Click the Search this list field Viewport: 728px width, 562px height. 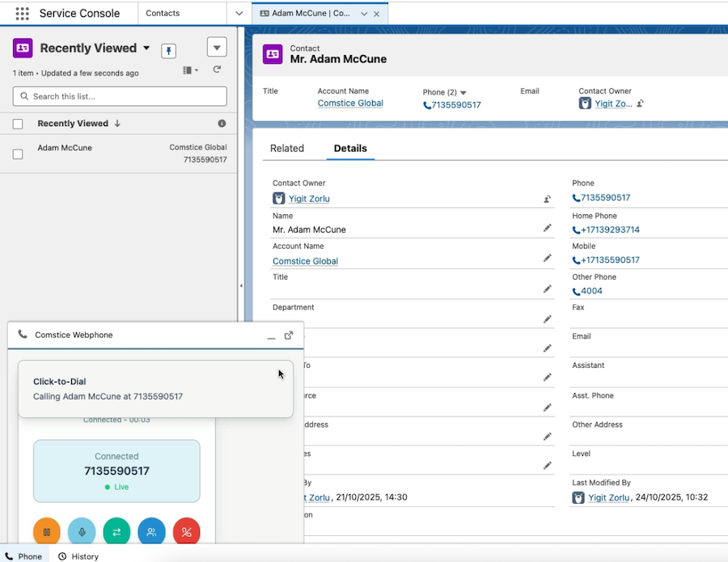(x=120, y=96)
